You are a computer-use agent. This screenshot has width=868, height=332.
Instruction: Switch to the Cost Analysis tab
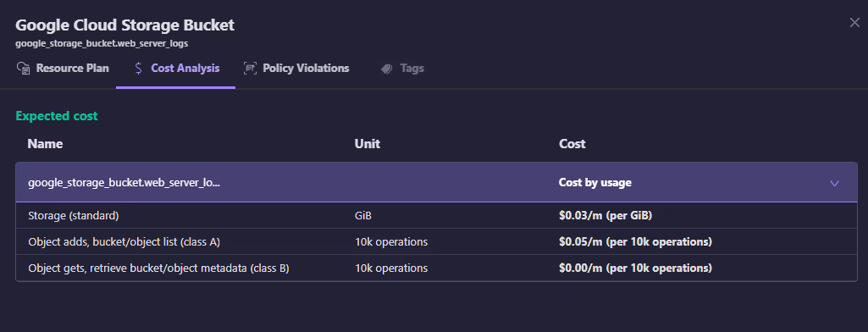click(x=176, y=69)
